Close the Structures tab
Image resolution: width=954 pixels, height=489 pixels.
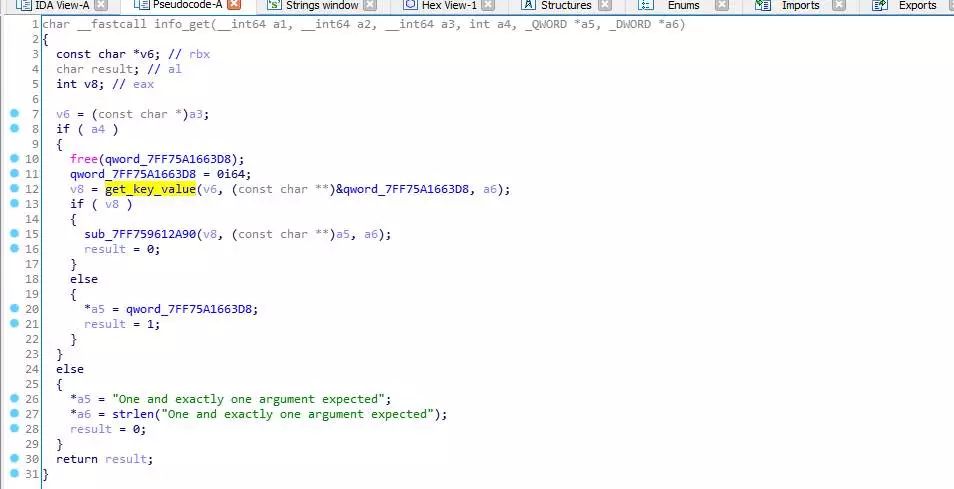(604, 5)
